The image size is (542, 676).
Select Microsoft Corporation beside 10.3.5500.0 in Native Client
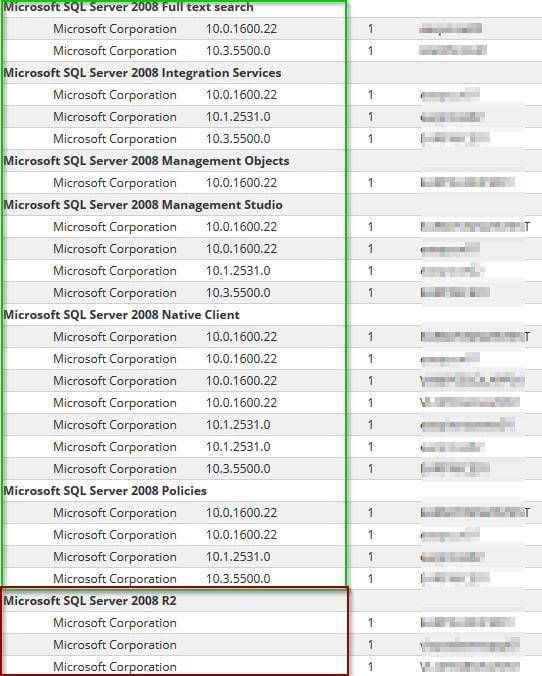pyautogui.click(x=115, y=469)
